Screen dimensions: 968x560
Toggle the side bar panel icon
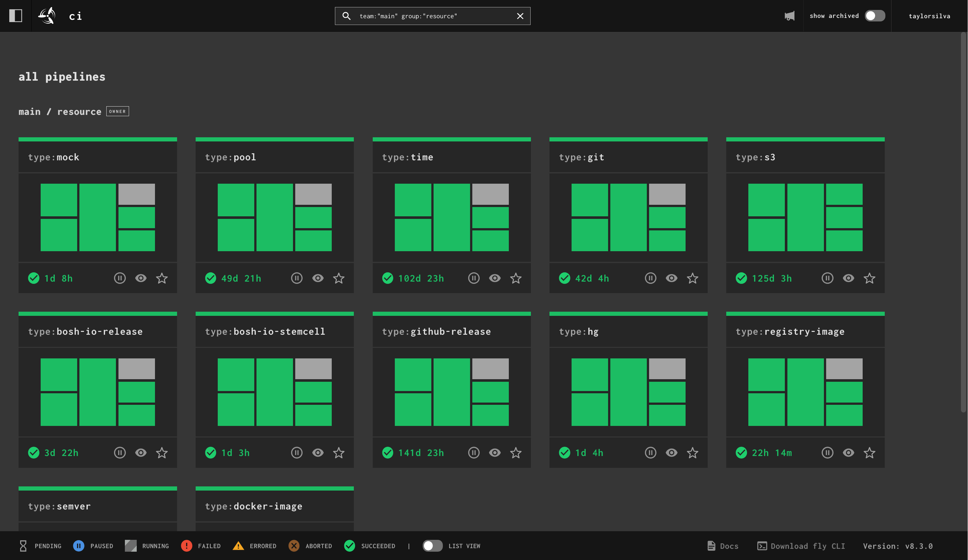point(16,16)
